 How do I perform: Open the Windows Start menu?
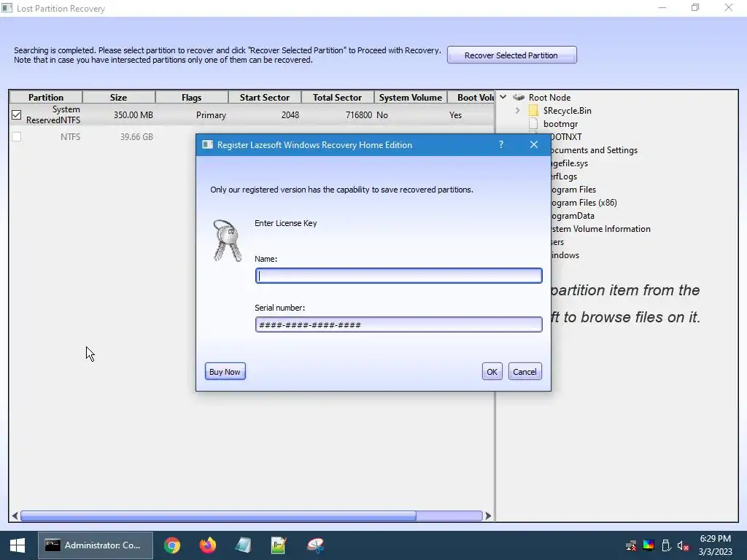[18, 545]
